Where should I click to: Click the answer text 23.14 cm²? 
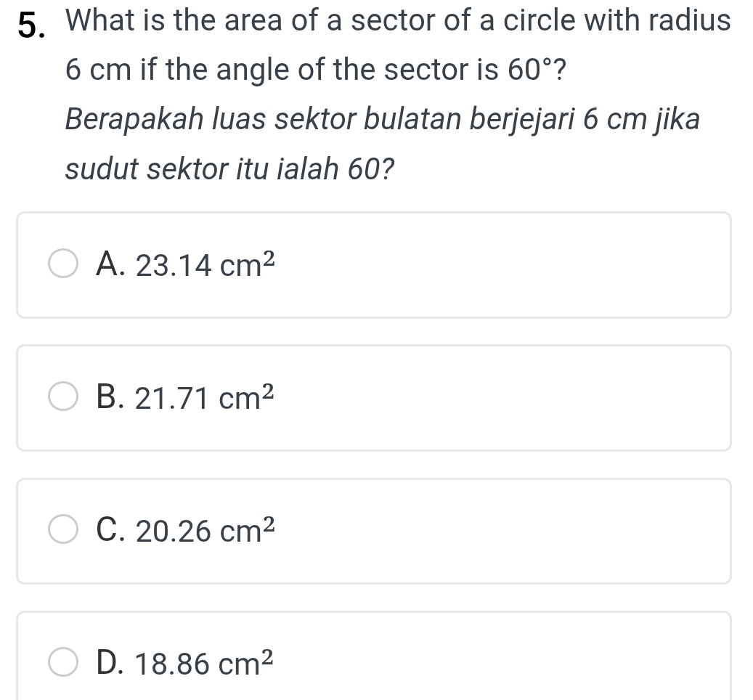tap(205, 264)
